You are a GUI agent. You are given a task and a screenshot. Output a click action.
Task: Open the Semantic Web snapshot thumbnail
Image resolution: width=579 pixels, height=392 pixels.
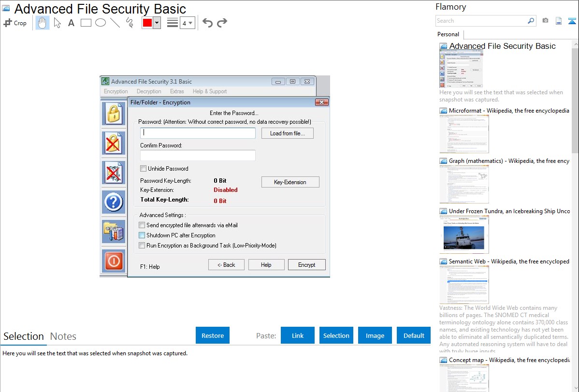pyautogui.click(x=464, y=285)
